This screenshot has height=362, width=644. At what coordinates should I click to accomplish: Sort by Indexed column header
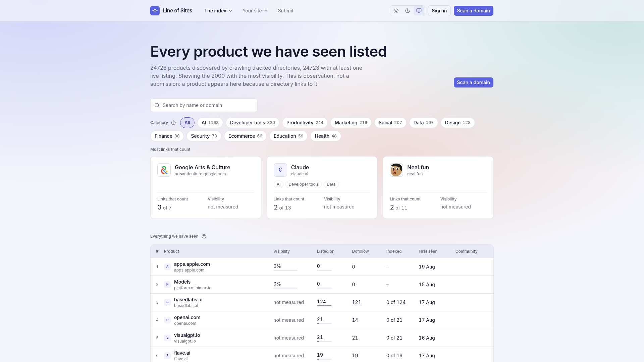tap(394, 251)
